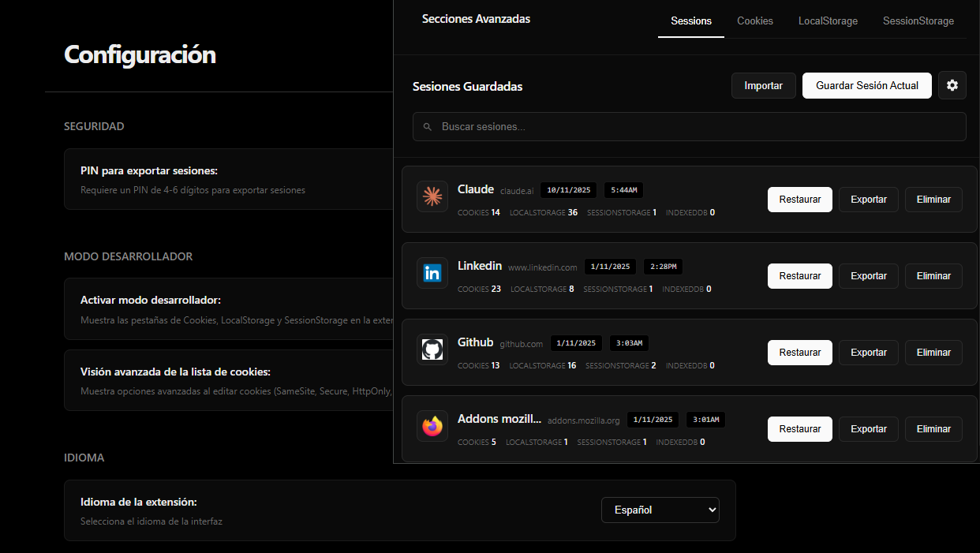Exportar the Addons mozilla session
980x553 pixels.
click(868, 428)
